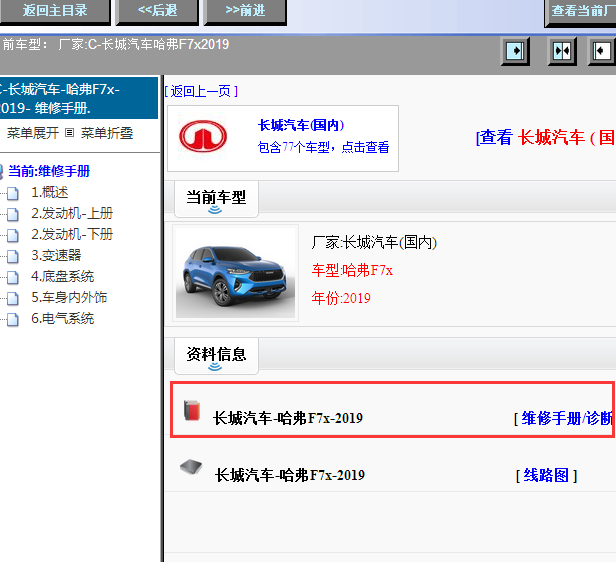Viewport: 616px width, 562px height.
Task: Open 1.概述 chapter
Action: tap(50, 192)
